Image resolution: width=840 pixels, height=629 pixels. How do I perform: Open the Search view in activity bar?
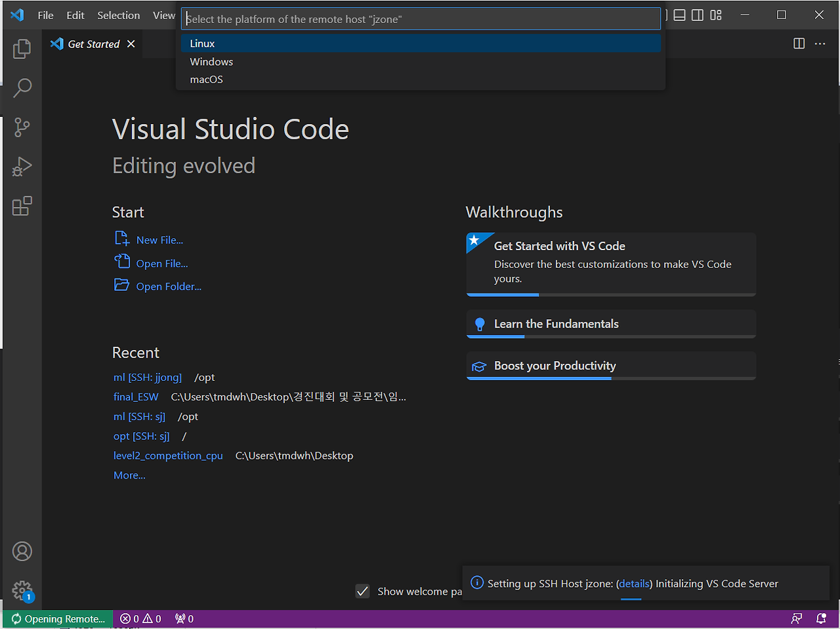click(x=22, y=88)
